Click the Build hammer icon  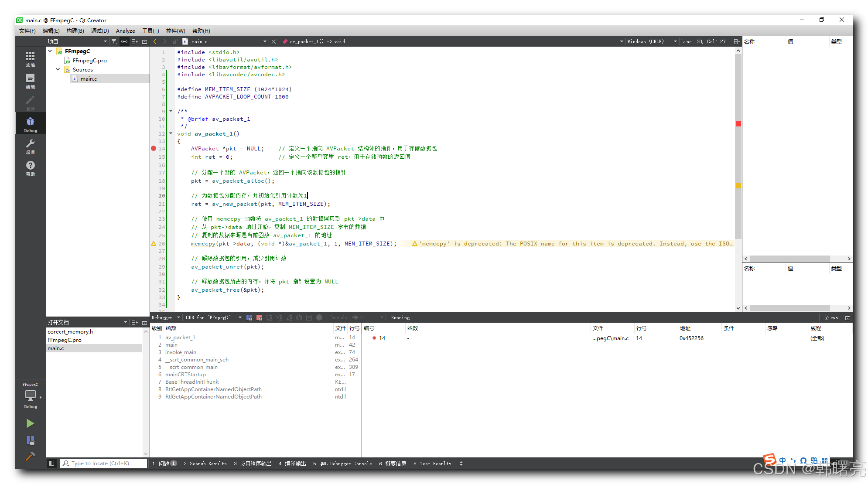coord(30,456)
